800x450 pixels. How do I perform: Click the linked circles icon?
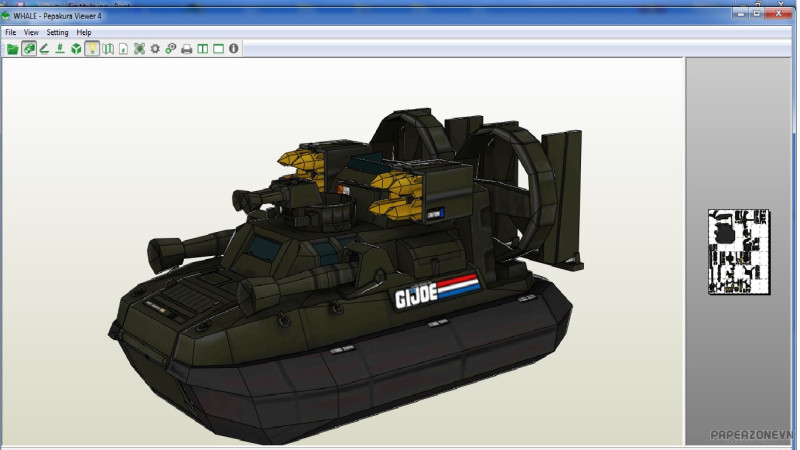tap(171, 48)
